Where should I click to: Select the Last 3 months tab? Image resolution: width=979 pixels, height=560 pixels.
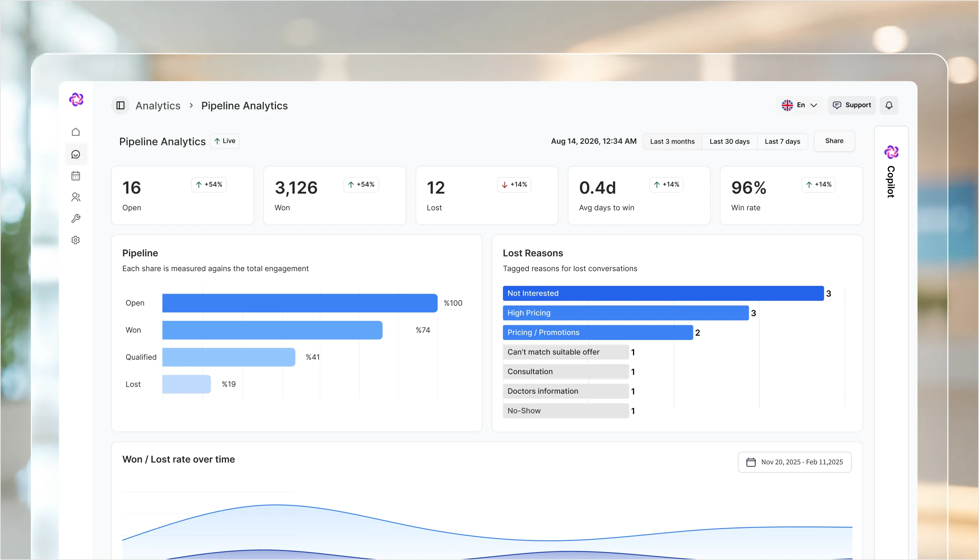(x=672, y=141)
